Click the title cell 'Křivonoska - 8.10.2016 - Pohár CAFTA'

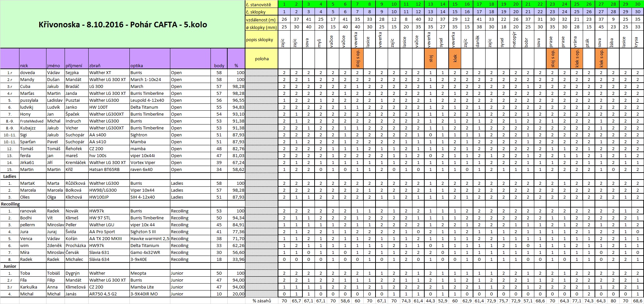(123, 25)
